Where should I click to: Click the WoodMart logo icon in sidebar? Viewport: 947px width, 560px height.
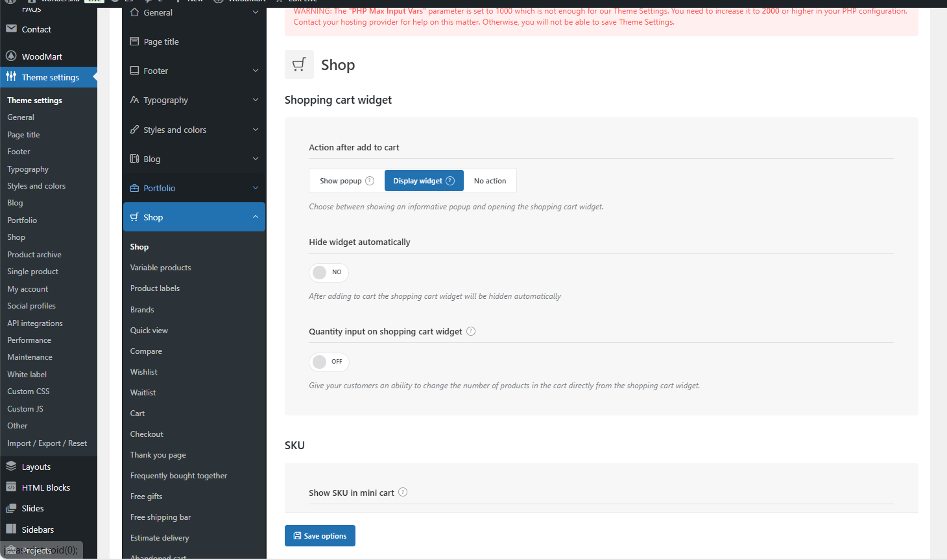tap(11, 56)
